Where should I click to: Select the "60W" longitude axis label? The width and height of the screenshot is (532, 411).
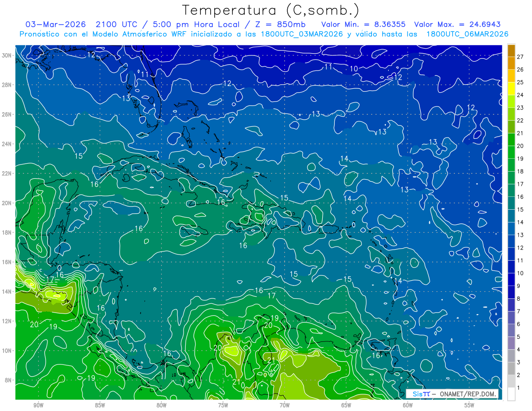click(x=408, y=405)
